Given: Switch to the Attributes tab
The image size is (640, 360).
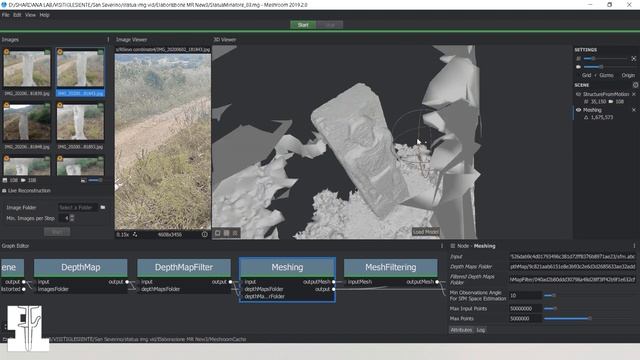Looking at the screenshot, I should 461,330.
